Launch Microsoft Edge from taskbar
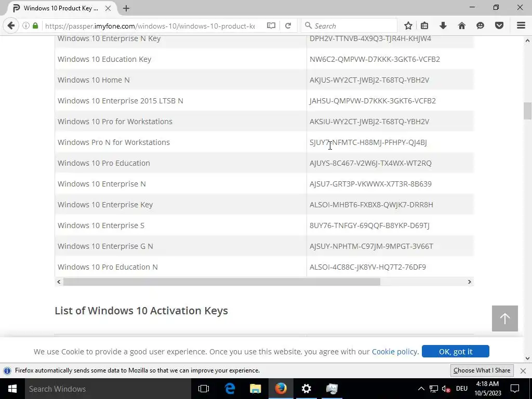Screen dimensions: 532x399 230,389
